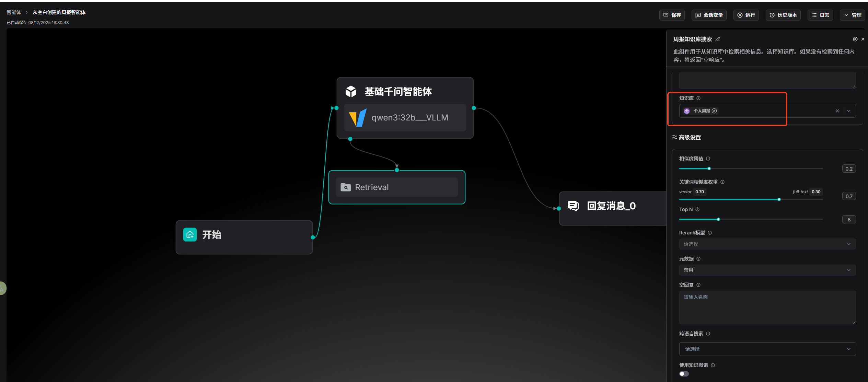This screenshot has height=382, width=868.
Task: Click the Retrieval node folder icon
Action: point(346,187)
